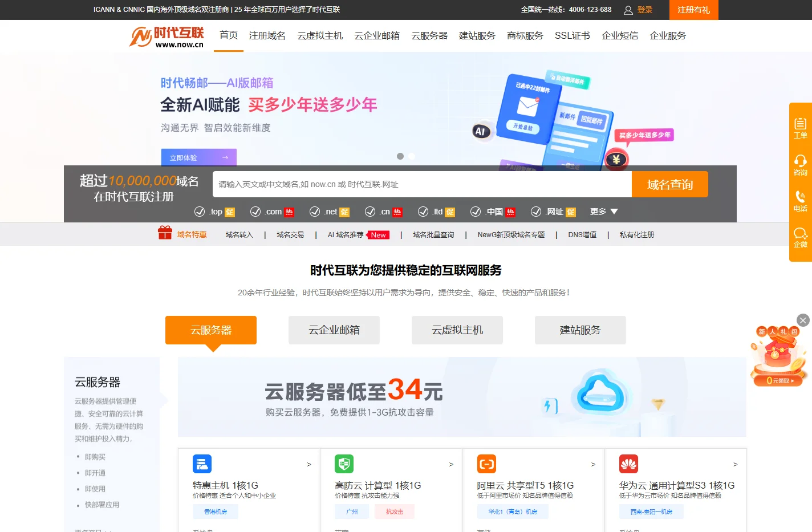Expand the 阿里云 共享型T5 card arrow
Image resolution: width=812 pixels, height=532 pixels.
pos(593,465)
